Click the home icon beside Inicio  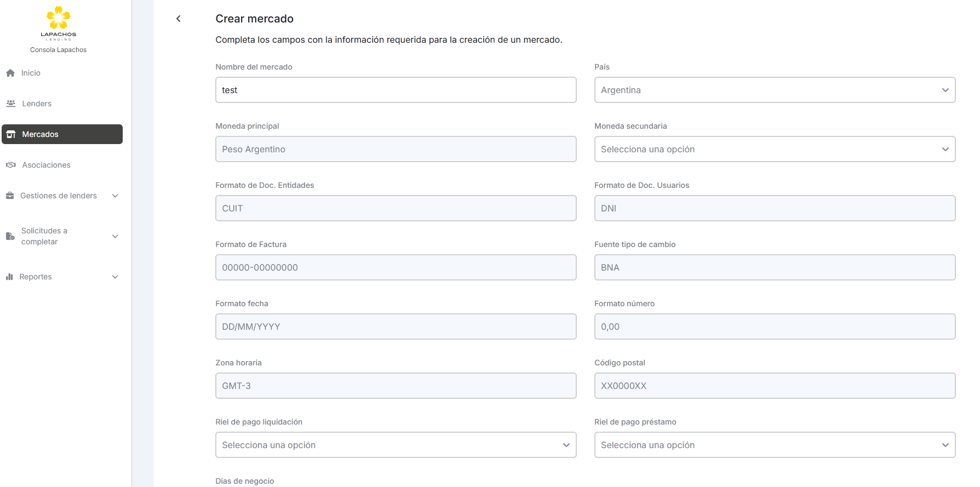click(x=10, y=73)
